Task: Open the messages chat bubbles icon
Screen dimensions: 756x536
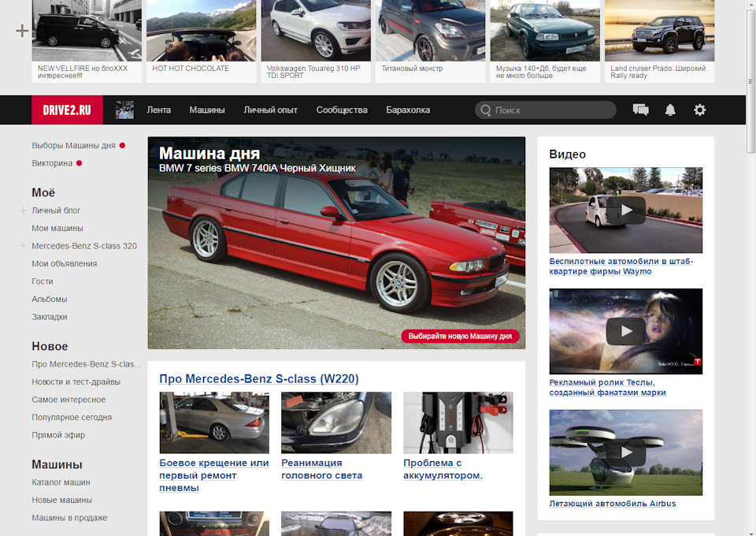Action: tap(640, 110)
